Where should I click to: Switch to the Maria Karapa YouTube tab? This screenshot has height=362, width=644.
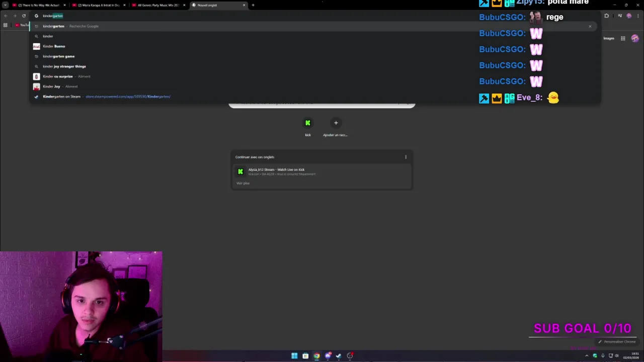point(98,5)
